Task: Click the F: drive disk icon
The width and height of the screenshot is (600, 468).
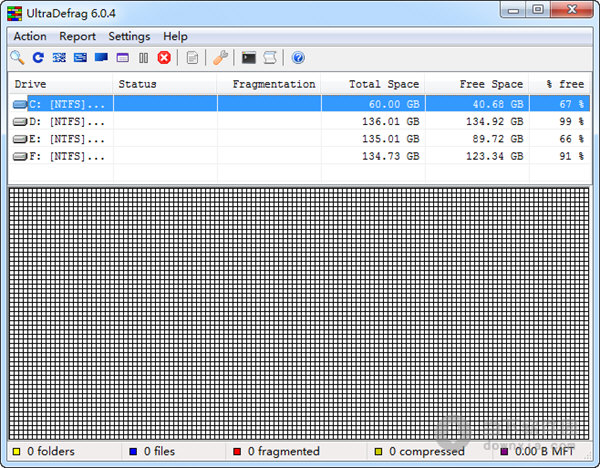Action: [20, 156]
